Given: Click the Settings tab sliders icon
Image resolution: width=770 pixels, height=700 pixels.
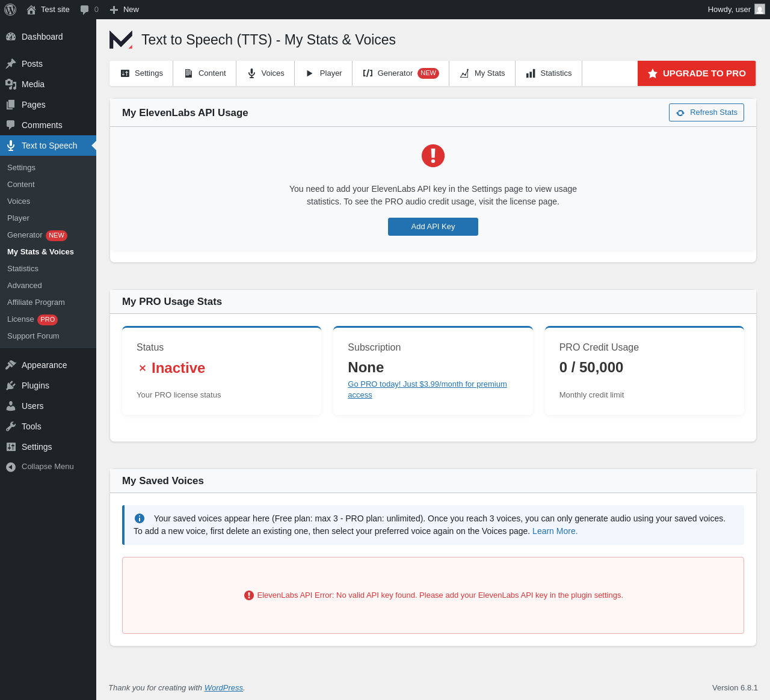Looking at the screenshot, I should 125,73.
